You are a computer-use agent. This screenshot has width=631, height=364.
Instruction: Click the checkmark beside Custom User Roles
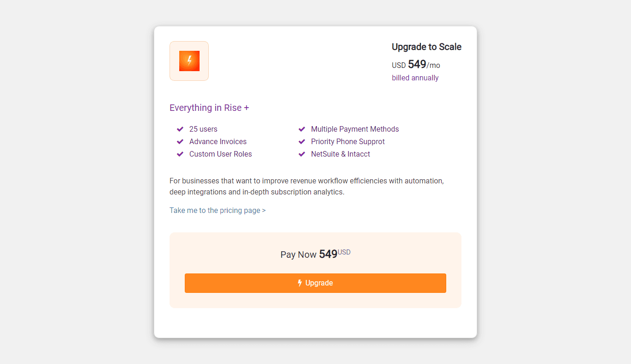tap(180, 154)
